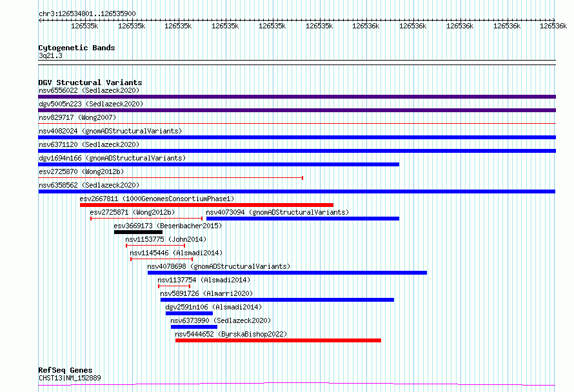
Task: Open esv3669173 (Besenbacher2015) label
Action: tap(168, 226)
